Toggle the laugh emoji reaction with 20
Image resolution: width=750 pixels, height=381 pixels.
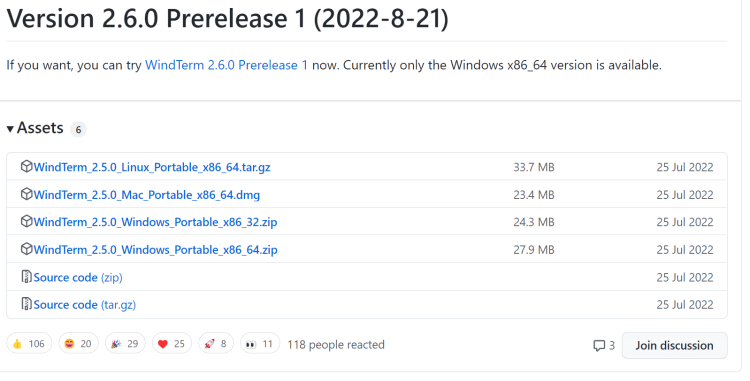point(78,344)
